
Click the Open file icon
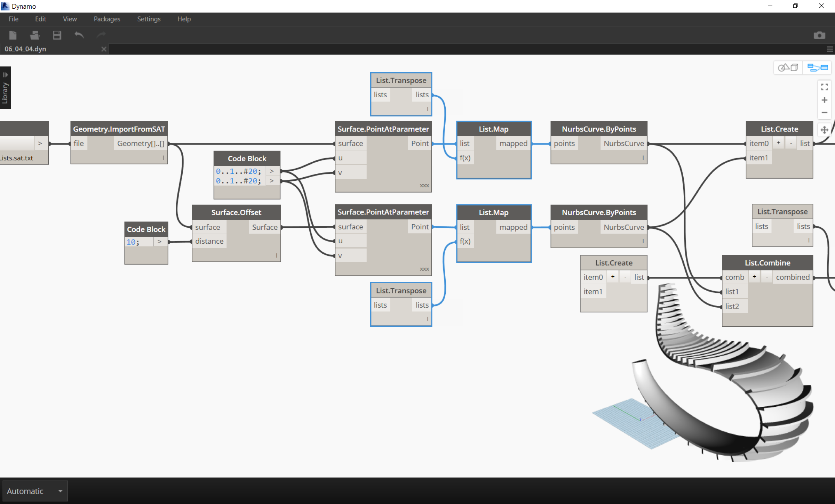(34, 34)
